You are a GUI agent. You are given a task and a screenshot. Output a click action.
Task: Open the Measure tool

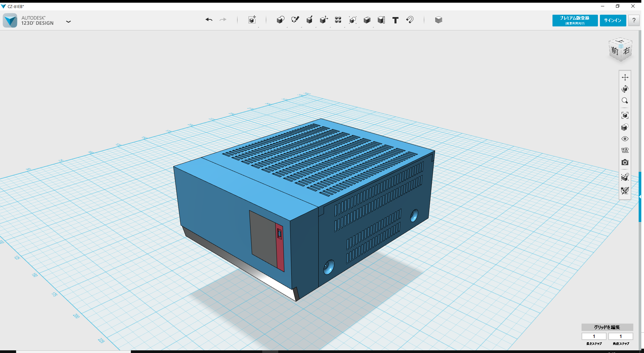[x=381, y=20]
